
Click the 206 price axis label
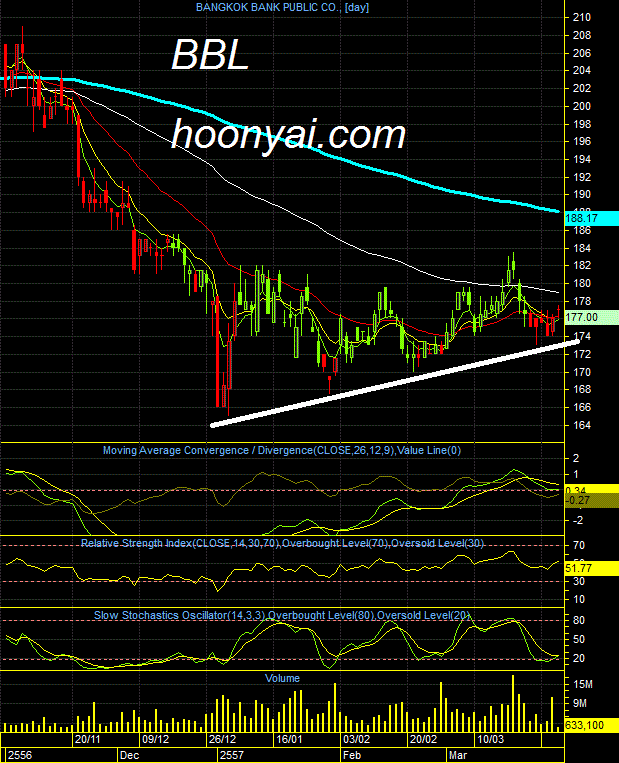582,54
